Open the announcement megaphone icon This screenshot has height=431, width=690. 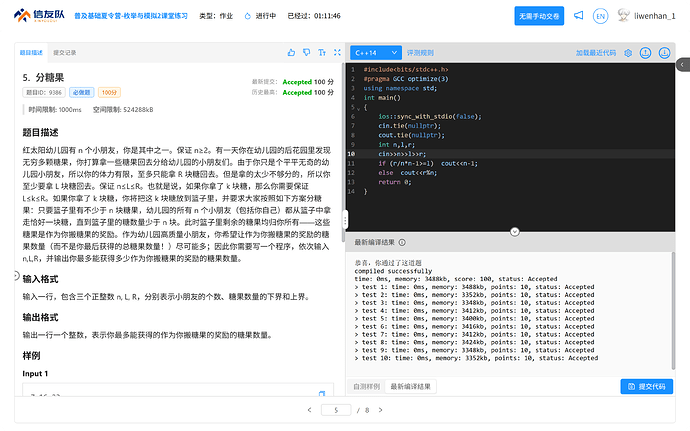pyautogui.click(x=579, y=16)
